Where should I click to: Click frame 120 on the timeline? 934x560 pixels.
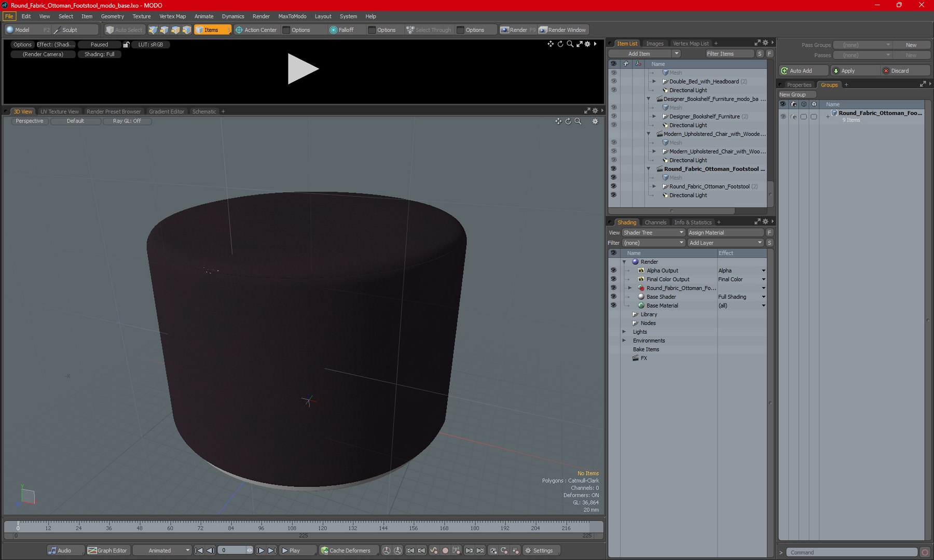point(322,524)
